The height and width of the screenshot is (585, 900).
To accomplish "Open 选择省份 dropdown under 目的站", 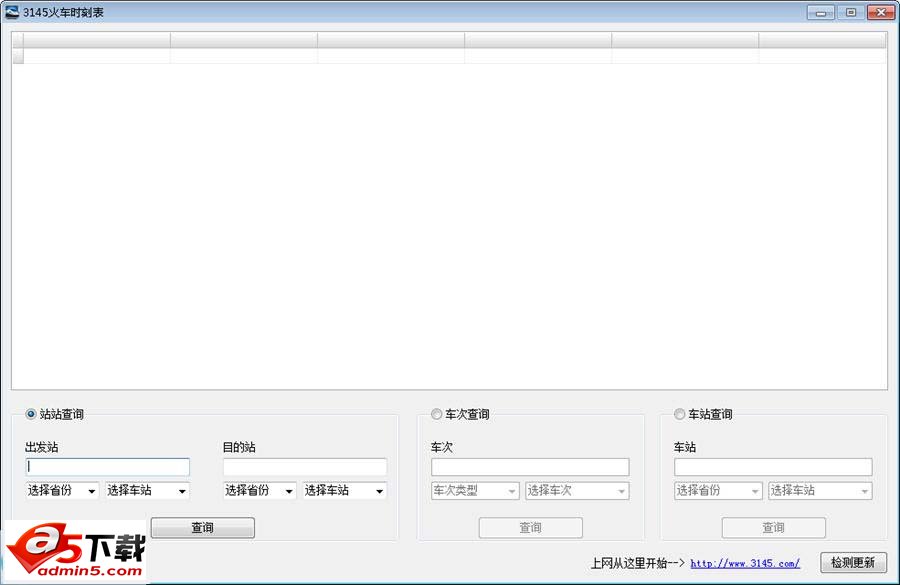I will pyautogui.click(x=259, y=491).
